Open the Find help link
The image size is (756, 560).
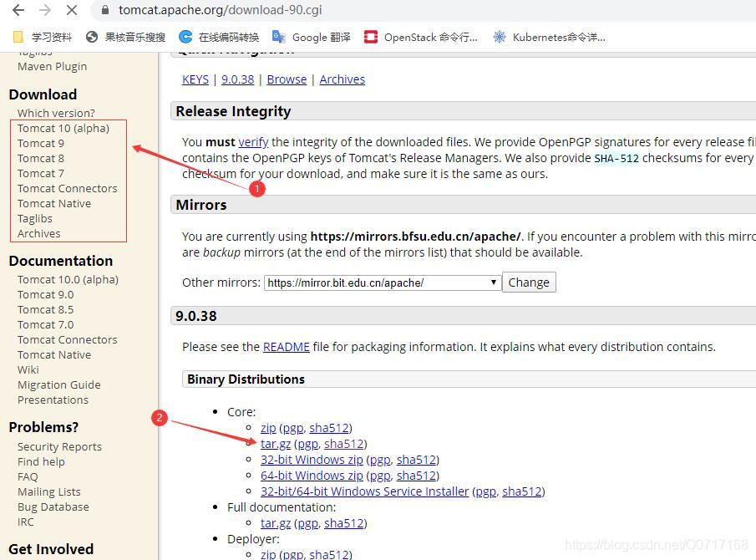pos(41,462)
